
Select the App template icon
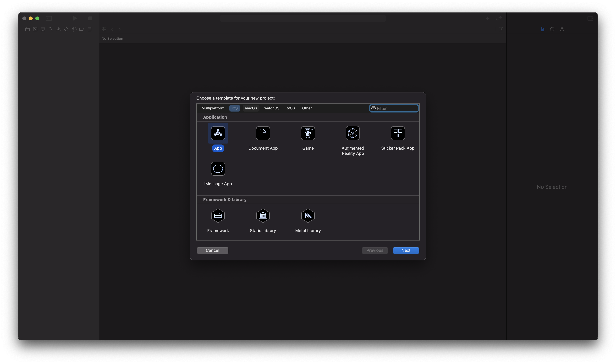[218, 133]
